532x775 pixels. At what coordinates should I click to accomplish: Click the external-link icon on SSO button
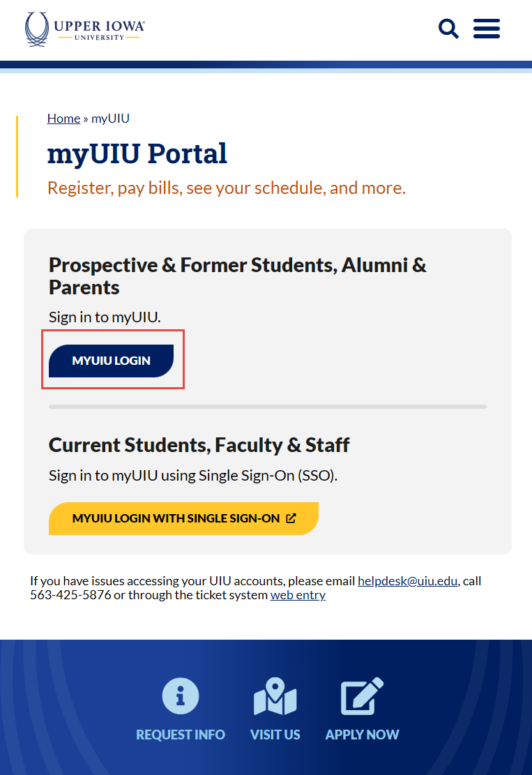291,518
